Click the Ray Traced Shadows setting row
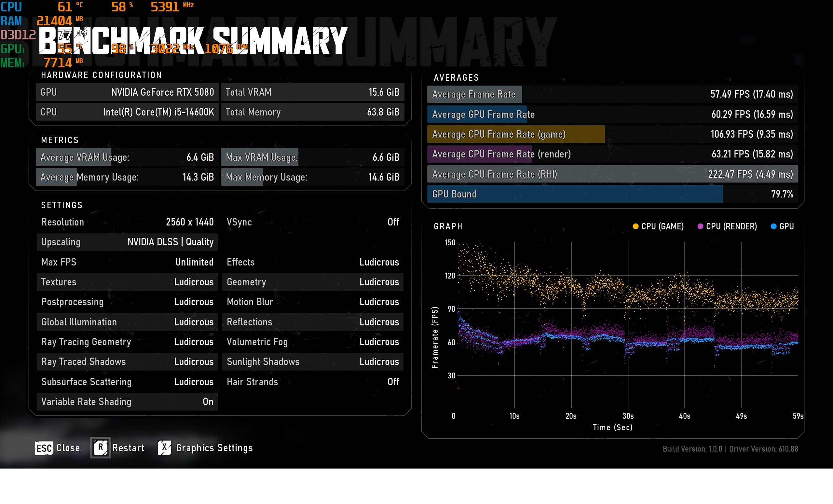 tap(128, 362)
